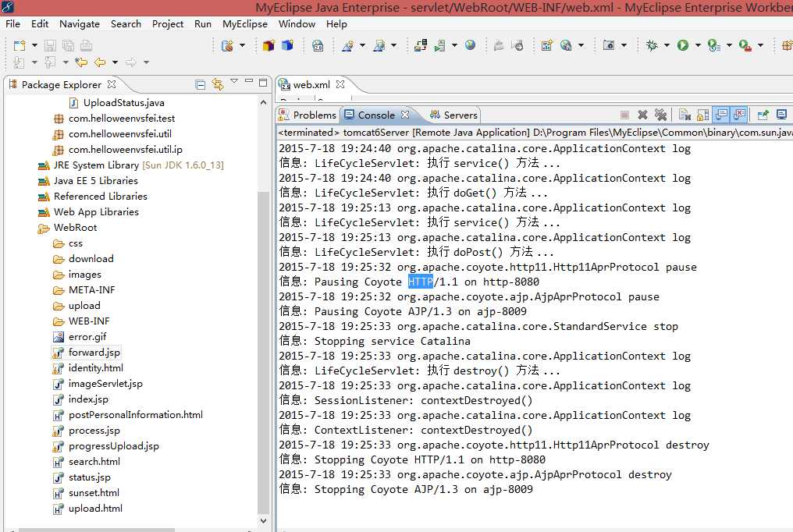Open the Project menu
Viewport: 793px width, 532px height.
[167, 23]
